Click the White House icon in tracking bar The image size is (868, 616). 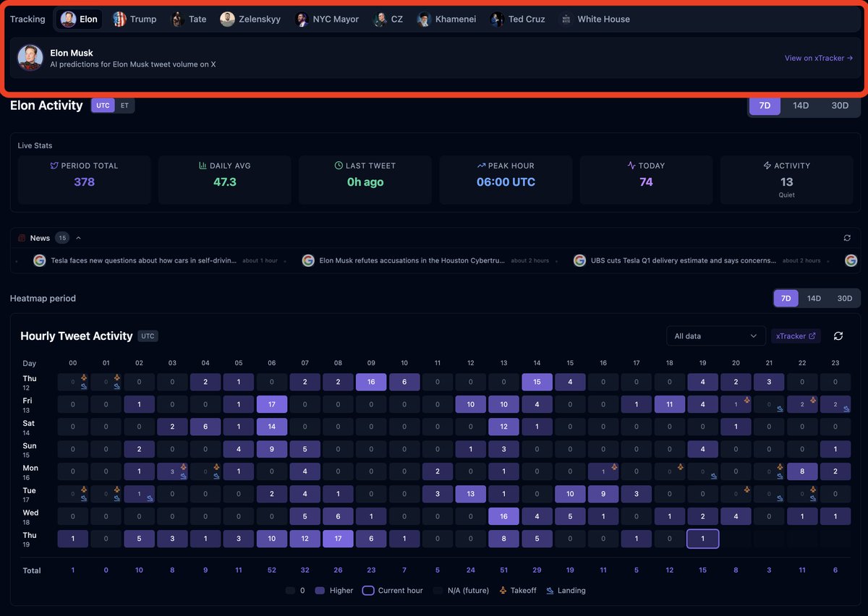(x=565, y=19)
